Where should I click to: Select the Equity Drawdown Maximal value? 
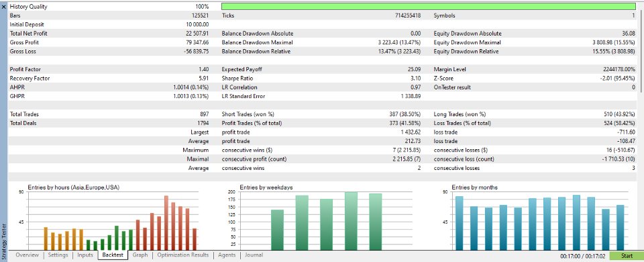[x=613, y=42]
